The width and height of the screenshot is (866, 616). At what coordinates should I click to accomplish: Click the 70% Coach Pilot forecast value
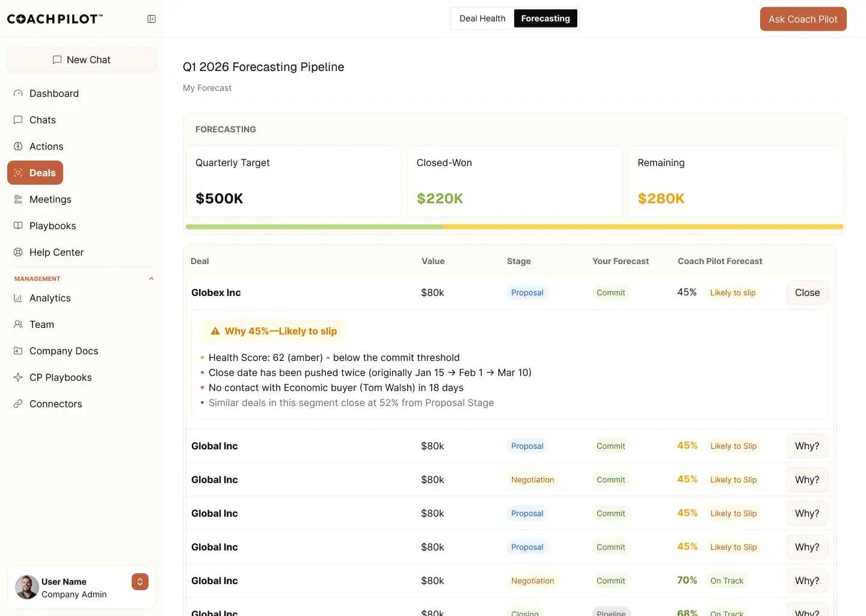(x=687, y=580)
